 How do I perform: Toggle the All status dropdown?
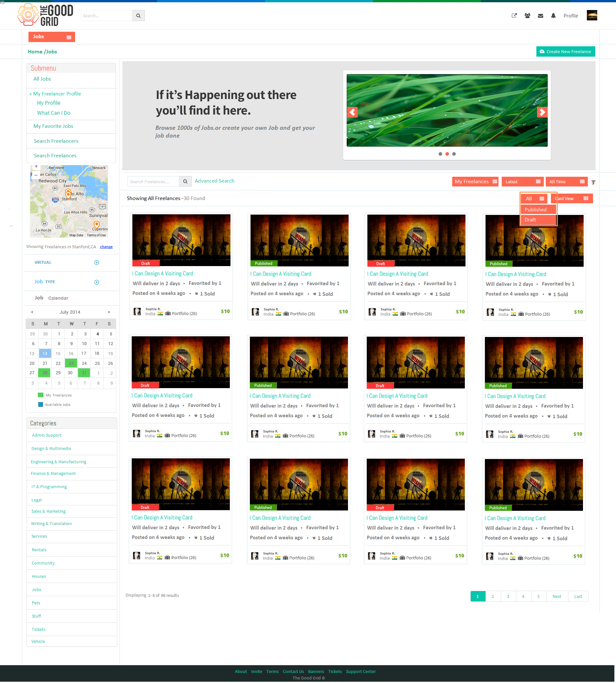pos(534,199)
